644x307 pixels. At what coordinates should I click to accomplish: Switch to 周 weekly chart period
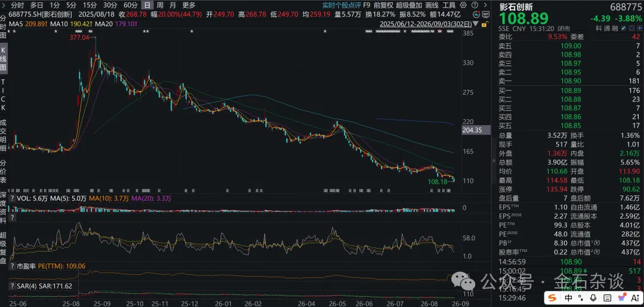(160, 5)
